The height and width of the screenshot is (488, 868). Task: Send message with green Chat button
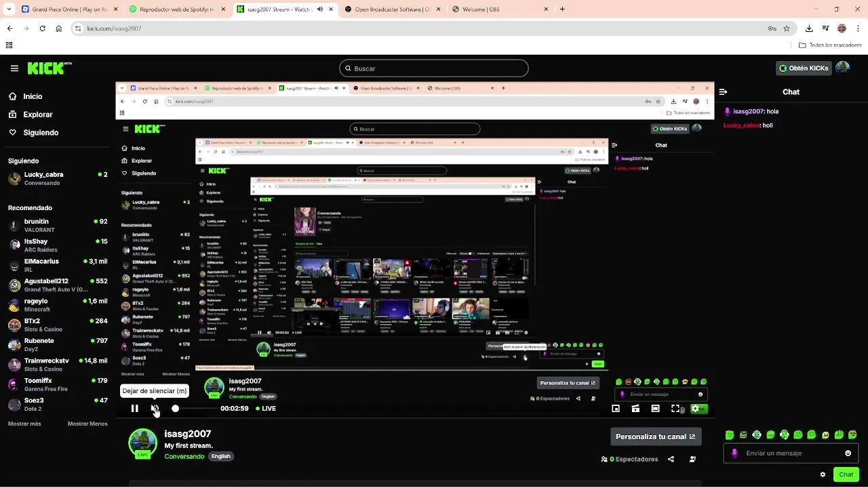point(846,474)
